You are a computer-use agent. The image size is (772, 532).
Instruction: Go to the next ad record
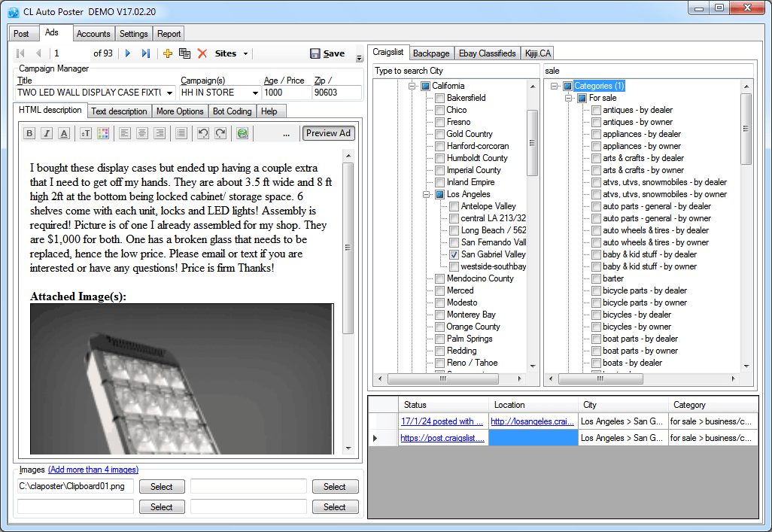coord(128,53)
